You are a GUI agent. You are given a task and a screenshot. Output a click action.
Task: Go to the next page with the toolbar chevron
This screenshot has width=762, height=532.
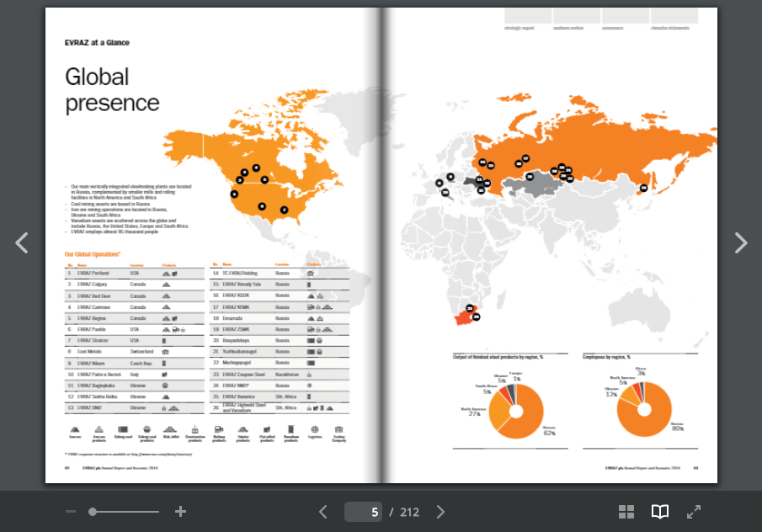point(440,512)
